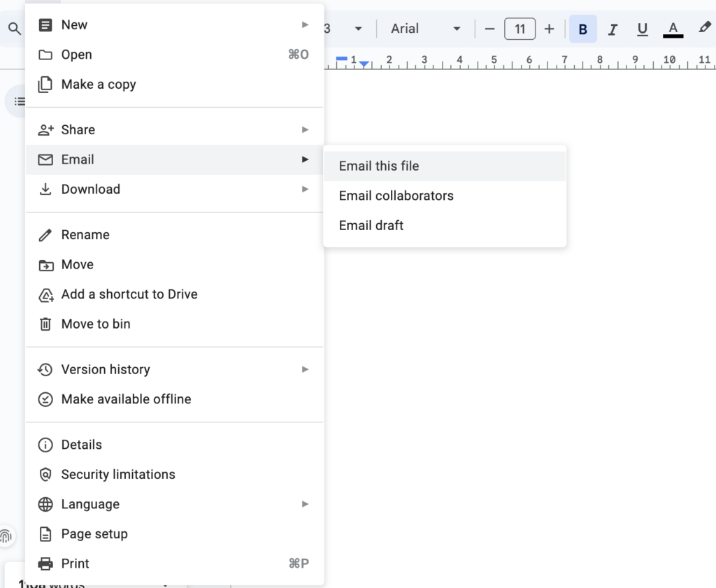716x588 pixels.
Task: Select Make a copy
Action: pos(174,84)
